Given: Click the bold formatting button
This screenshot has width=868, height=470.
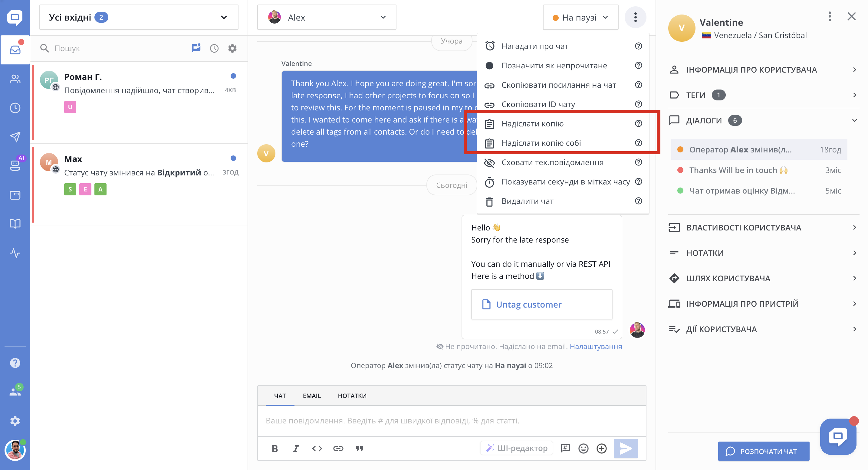Looking at the screenshot, I should click(275, 448).
